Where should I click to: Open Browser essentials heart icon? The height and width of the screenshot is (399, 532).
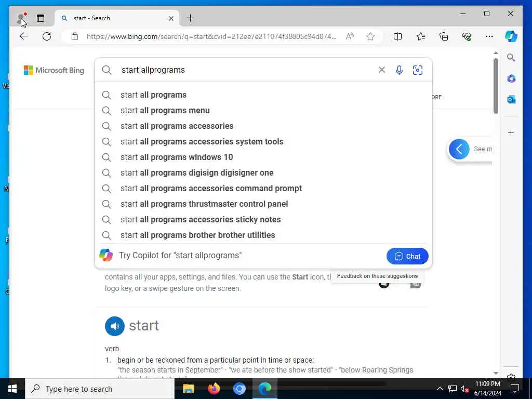pos(467,36)
